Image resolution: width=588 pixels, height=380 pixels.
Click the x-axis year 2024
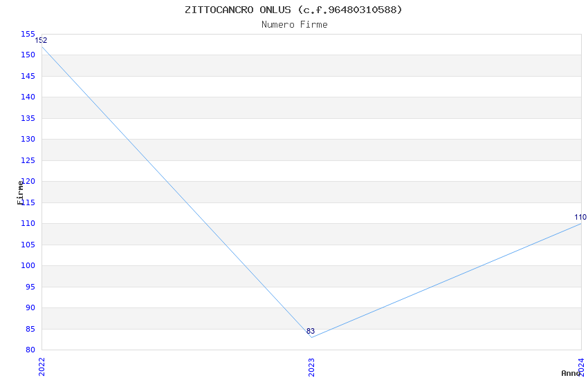tap(581, 367)
